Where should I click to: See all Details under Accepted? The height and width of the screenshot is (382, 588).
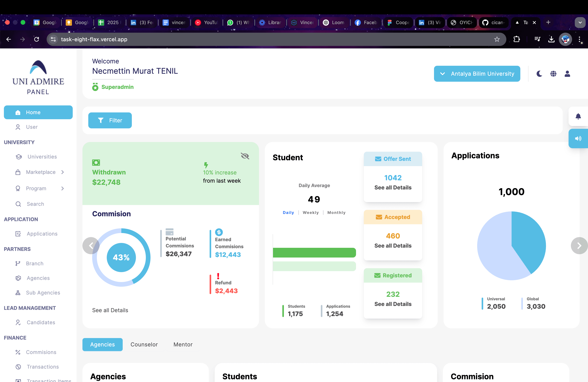click(x=393, y=246)
